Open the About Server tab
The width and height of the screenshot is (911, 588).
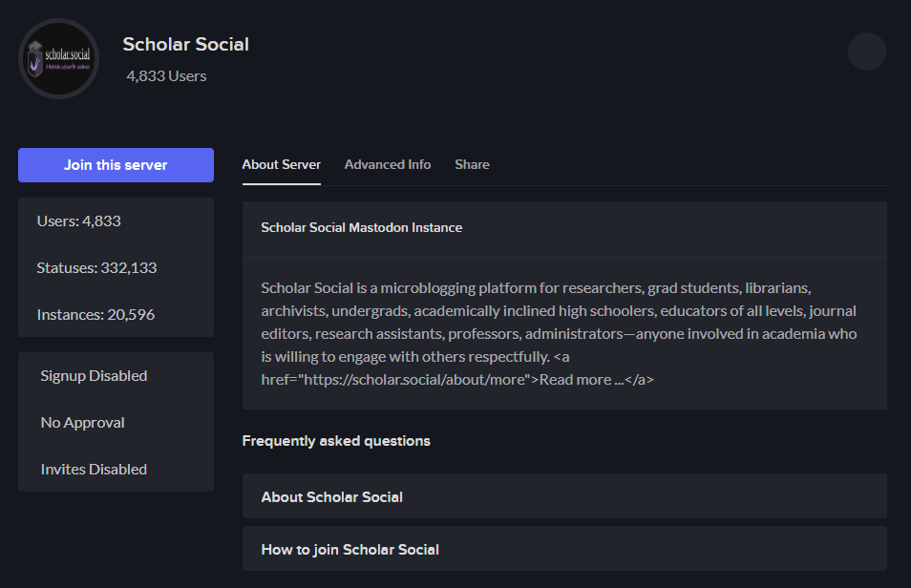(281, 164)
